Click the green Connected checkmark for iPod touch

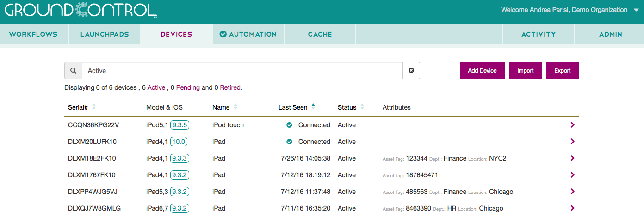289,125
